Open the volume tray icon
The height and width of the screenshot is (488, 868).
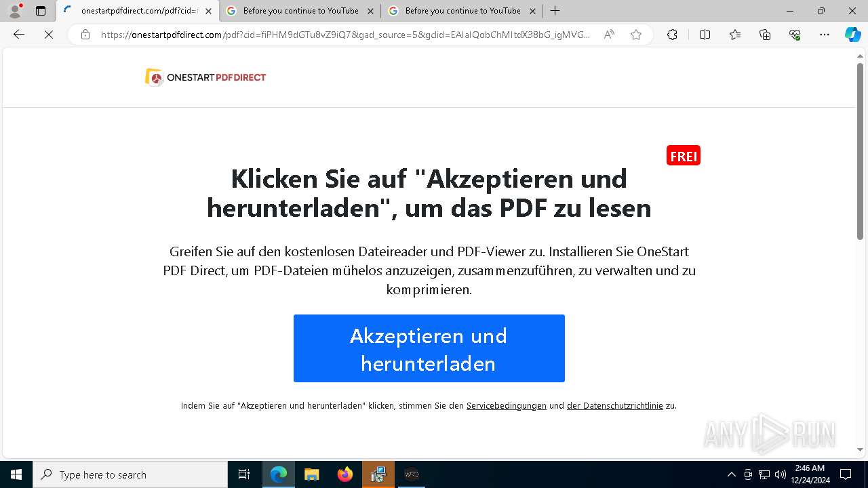pos(781,474)
